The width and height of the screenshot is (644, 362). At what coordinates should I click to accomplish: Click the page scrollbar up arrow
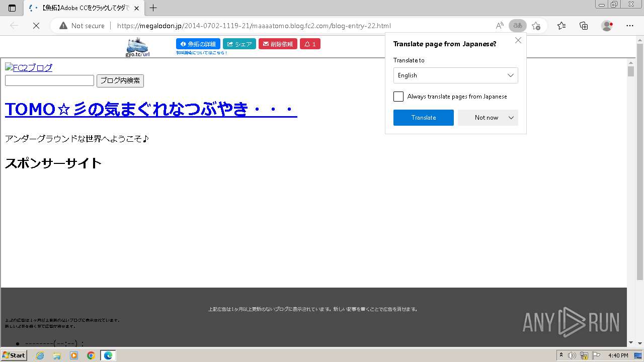(x=631, y=62)
